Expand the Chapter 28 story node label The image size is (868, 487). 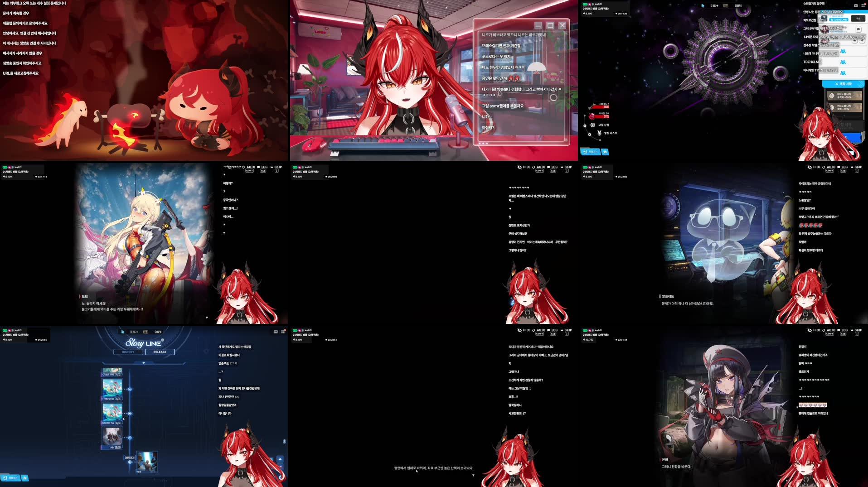[x=130, y=458]
